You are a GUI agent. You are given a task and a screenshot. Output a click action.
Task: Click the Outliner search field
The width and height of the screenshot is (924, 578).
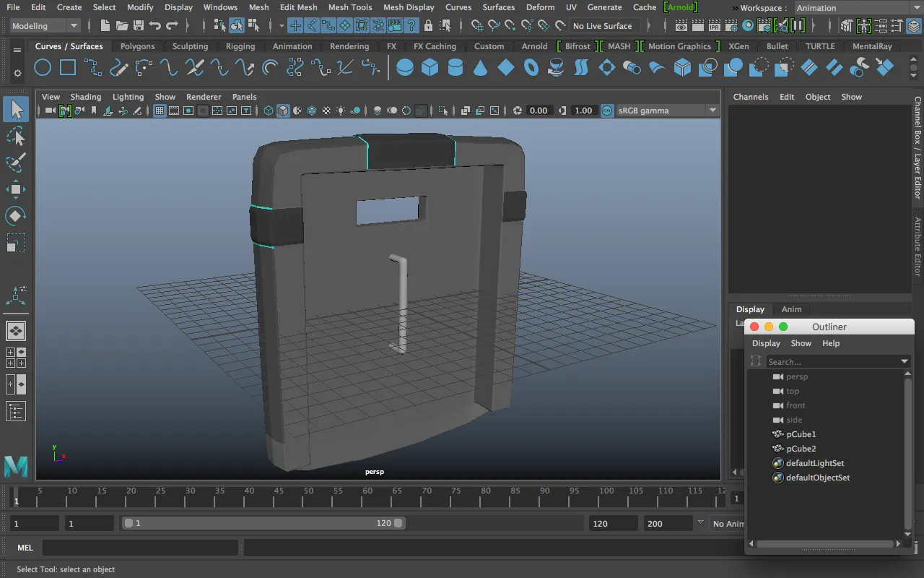click(x=832, y=362)
